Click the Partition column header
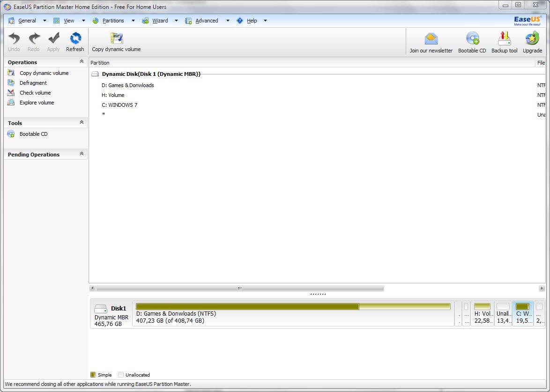The image size is (550, 392). point(312,63)
